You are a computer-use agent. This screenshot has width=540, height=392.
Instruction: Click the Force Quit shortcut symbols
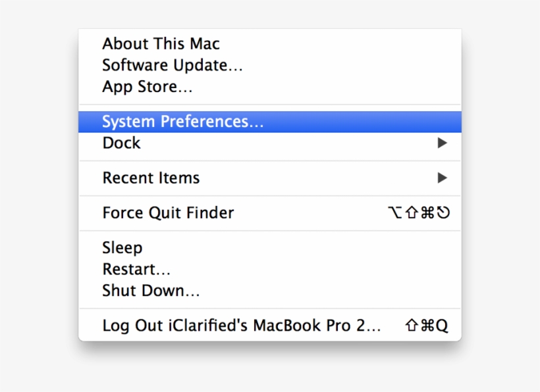(x=419, y=212)
